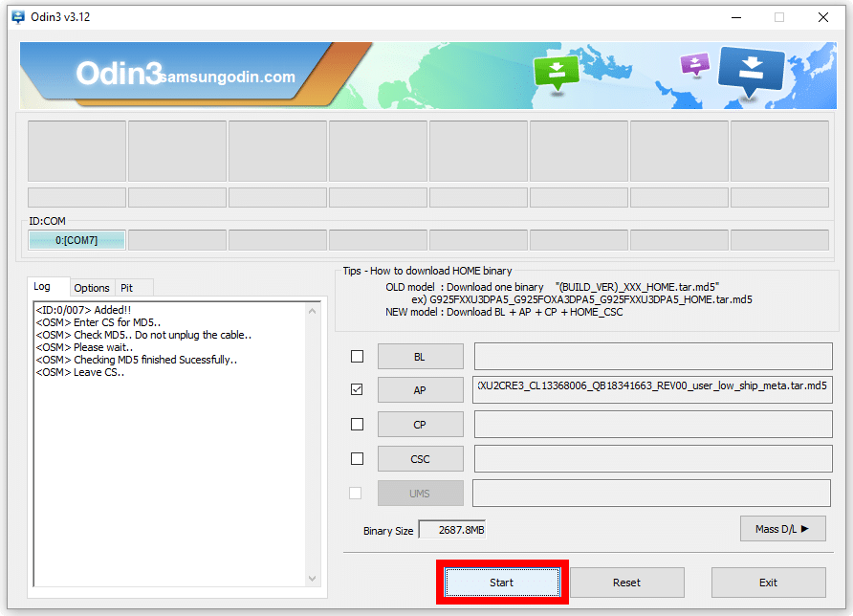Select the 0:[COM7] port slot

[77, 240]
